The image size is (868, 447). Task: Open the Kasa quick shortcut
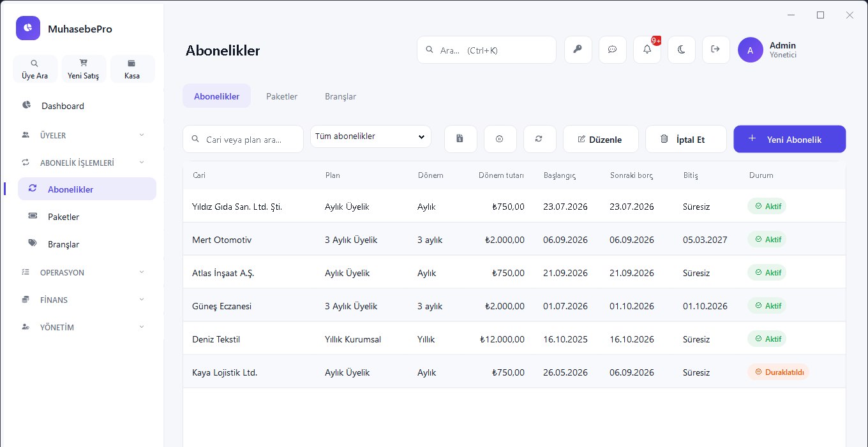point(132,69)
